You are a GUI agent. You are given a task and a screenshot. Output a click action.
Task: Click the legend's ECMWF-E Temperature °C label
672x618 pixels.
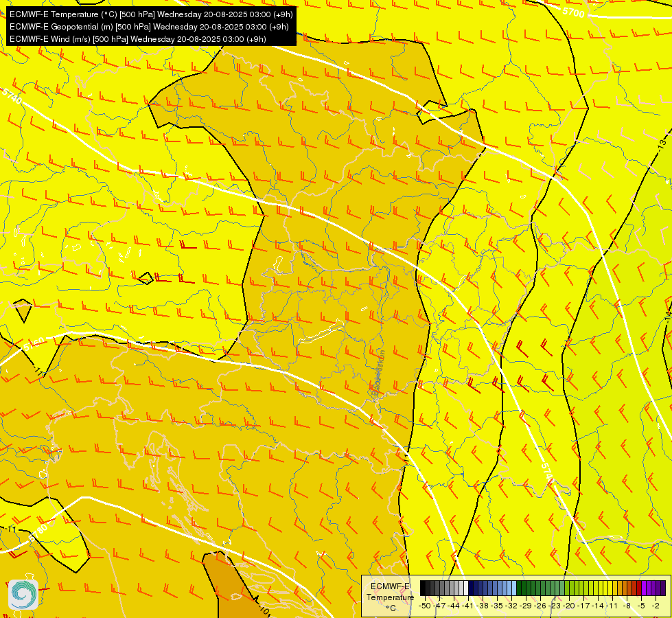coord(390,597)
